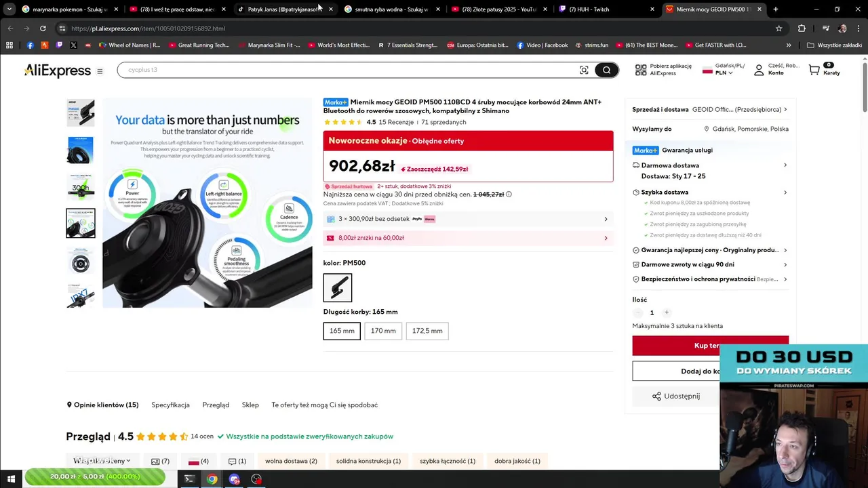Screen dimensions: 868x488
Task: Open the X bookmark icon
Action: pos(73,45)
